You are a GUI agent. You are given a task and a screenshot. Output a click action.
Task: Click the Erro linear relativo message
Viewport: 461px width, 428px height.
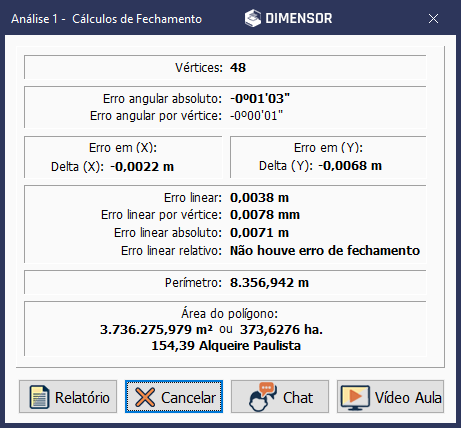coord(325,250)
